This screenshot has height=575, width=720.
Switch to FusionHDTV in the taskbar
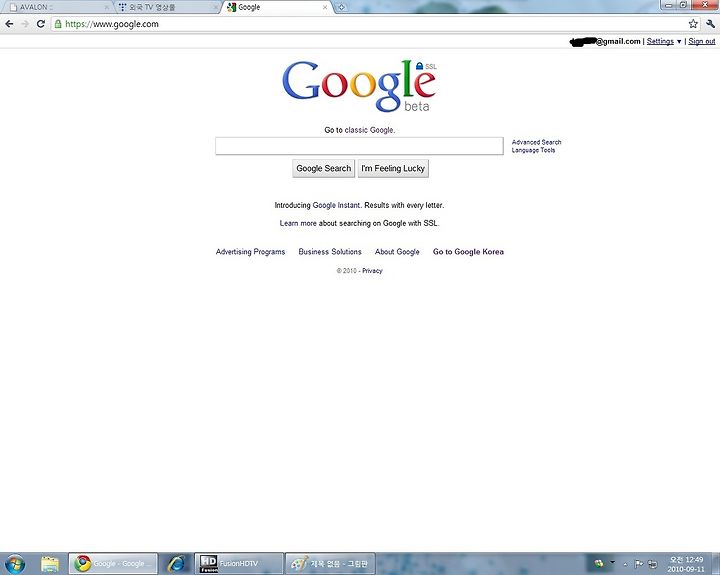238,564
